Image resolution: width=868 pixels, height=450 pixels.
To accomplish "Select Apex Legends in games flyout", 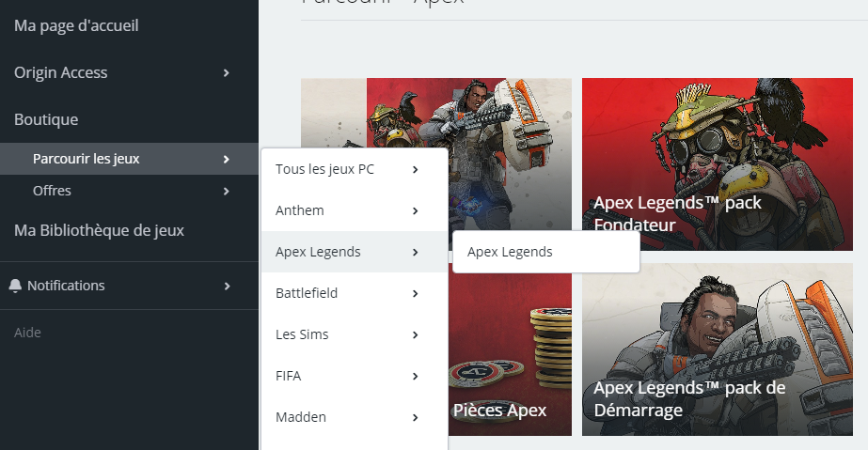I will coord(318,252).
